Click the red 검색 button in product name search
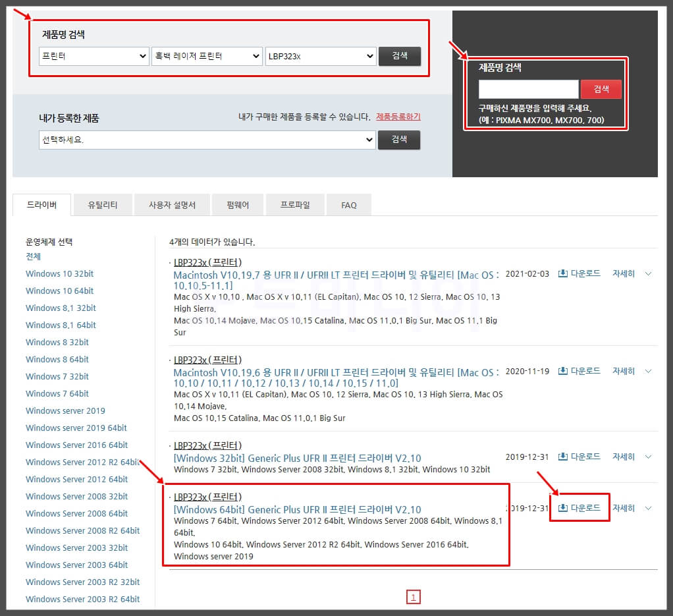The image size is (673, 616). pyautogui.click(x=600, y=89)
